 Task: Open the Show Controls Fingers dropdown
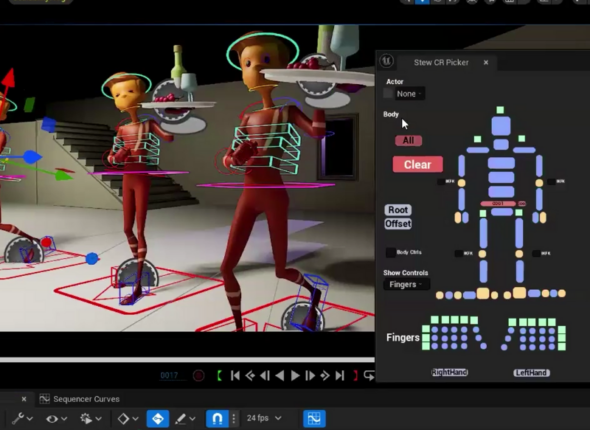406,284
